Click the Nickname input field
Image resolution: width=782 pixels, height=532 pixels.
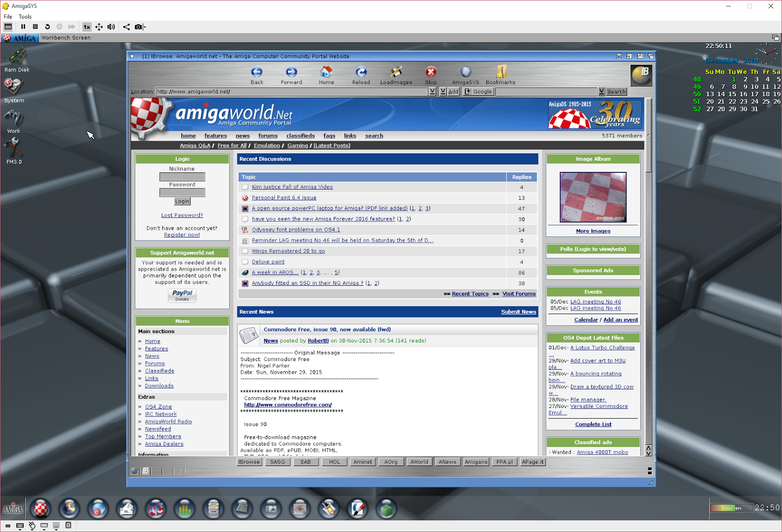pos(182,177)
